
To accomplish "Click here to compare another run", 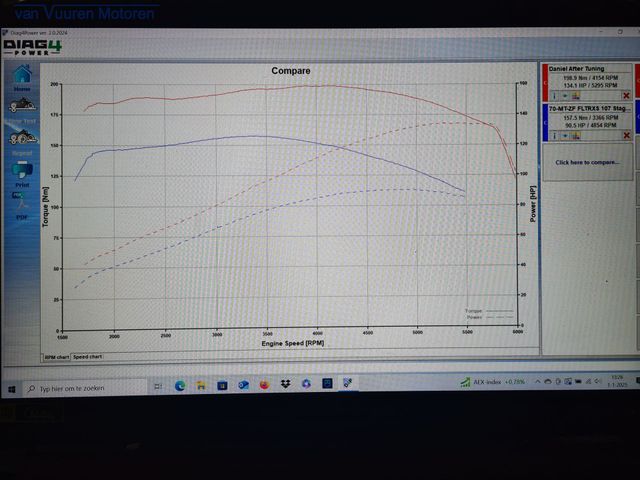I will coord(588,162).
